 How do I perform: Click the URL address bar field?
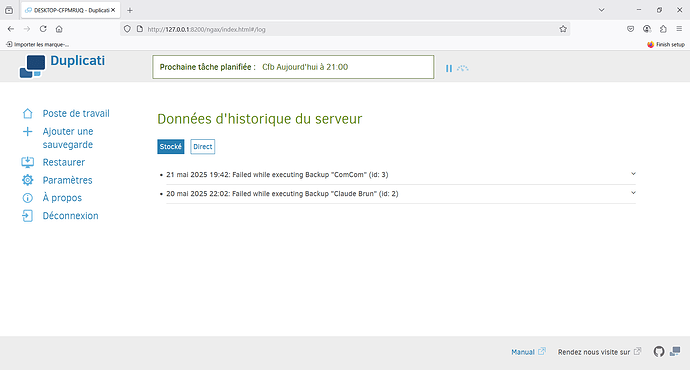click(x=345, y=29)
